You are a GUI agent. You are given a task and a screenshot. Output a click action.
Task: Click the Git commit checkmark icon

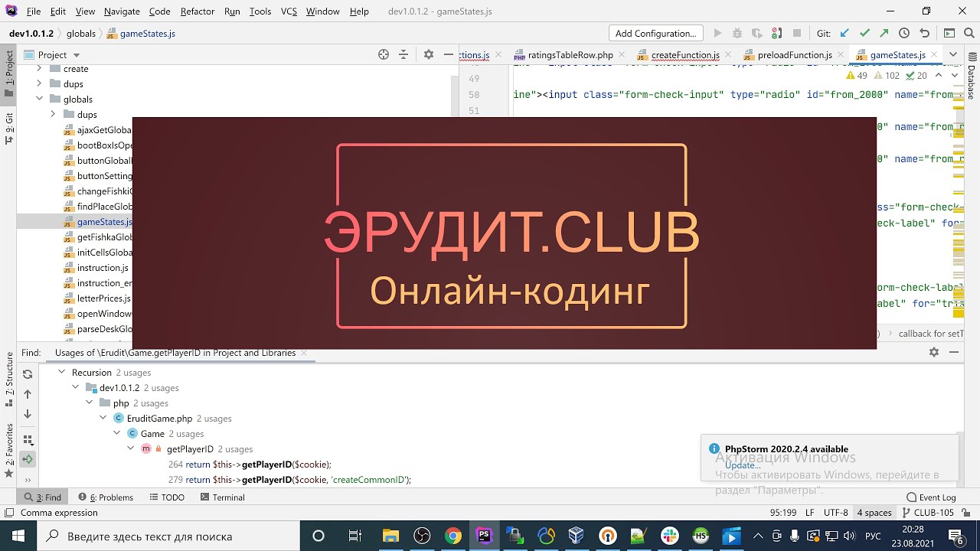[864, 34]
